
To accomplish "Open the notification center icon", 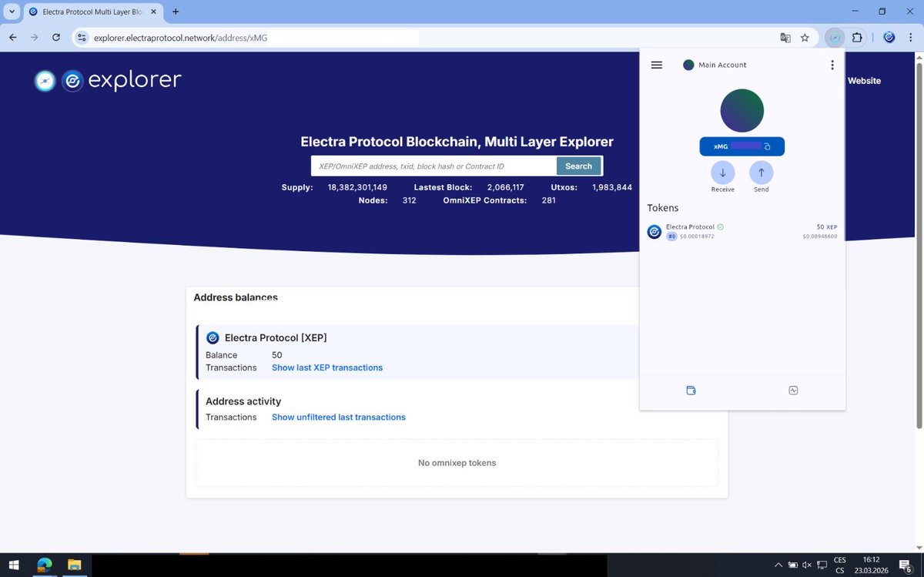I will (x=906, y=565).
